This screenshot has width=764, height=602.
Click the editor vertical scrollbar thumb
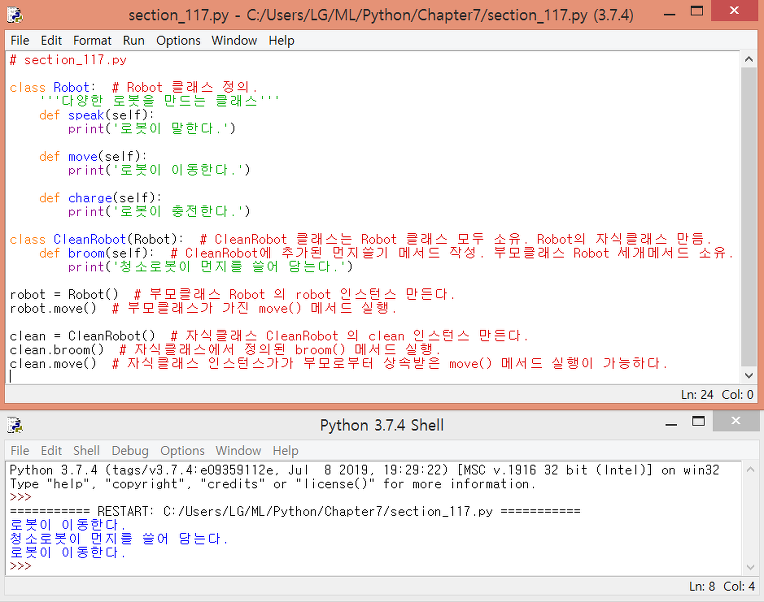tap(748, 217)
